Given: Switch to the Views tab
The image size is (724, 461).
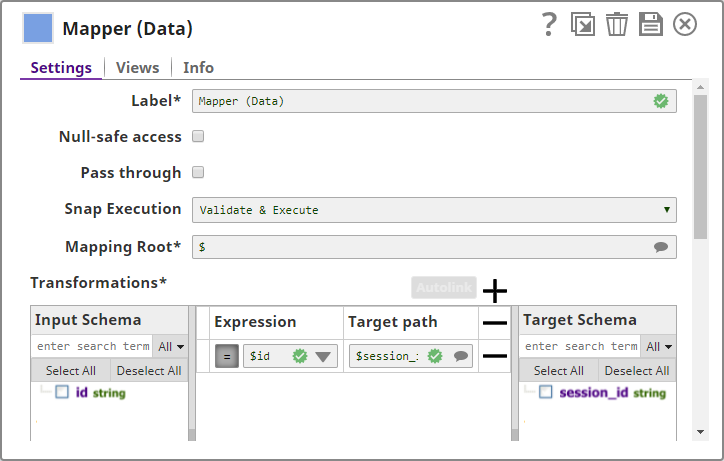Looking at the screenshot, I should pyautogui.click(x=138, y=68).
